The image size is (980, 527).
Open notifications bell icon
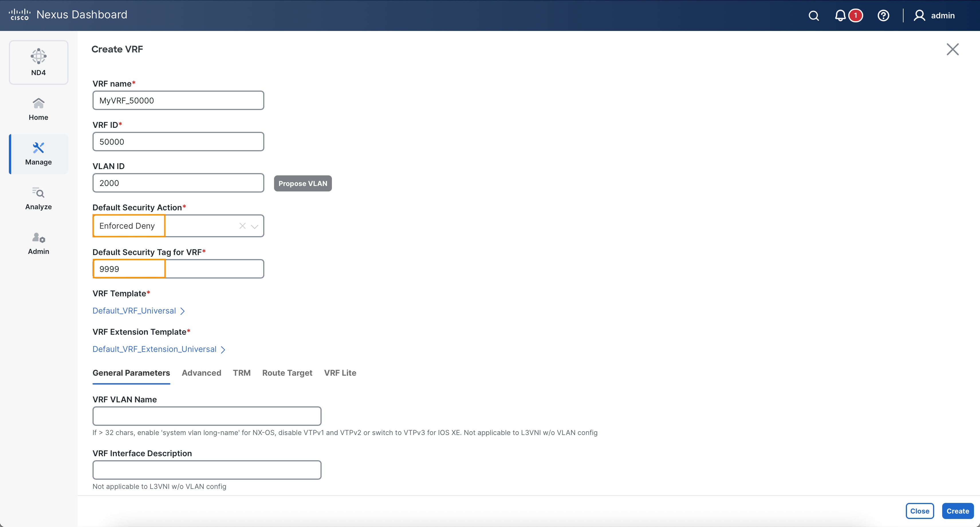pos(840,15)
